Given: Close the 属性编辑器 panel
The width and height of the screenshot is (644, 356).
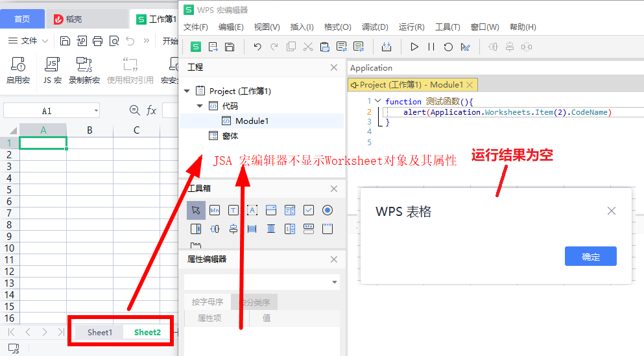Looking at the screenshot, I should pyautogui.click(x=334, y=259).
